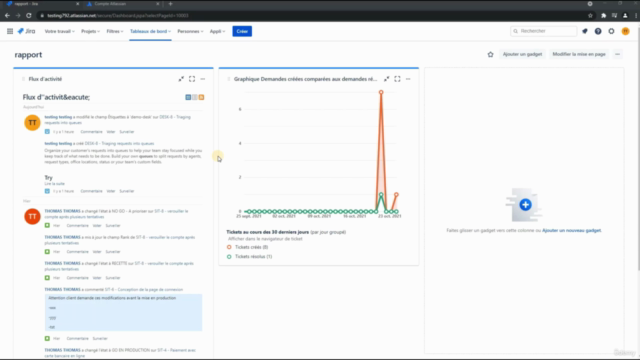Screen dimensions: 640x360
Task: Minimize the Flux d'activité gadget
Action: 181,79
